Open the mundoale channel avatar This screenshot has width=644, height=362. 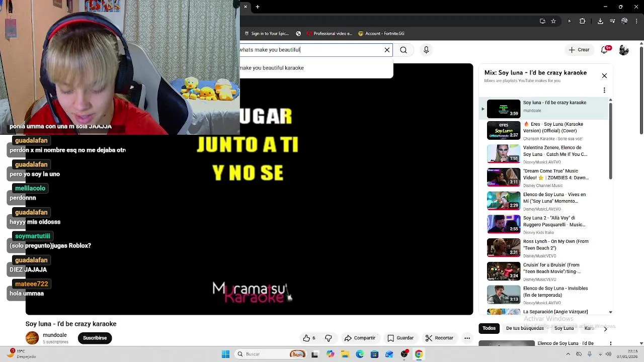(32, 338)
